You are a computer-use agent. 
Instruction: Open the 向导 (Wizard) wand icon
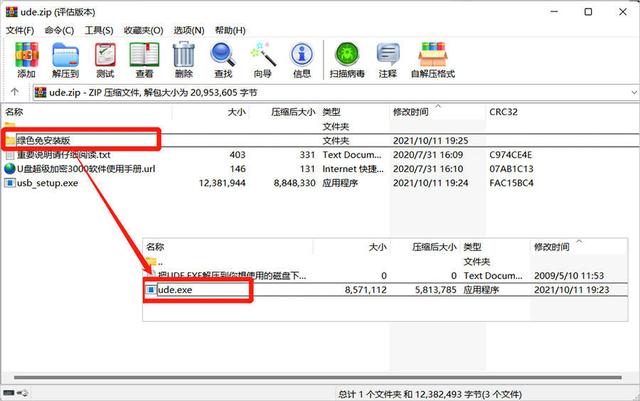tap(262, 60)
